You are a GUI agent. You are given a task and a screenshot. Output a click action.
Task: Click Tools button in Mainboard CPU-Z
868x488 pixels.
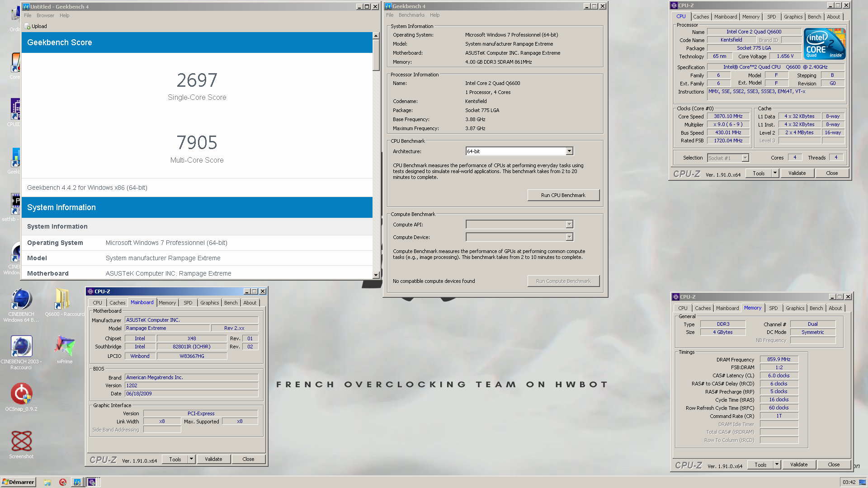coord(175,459)
